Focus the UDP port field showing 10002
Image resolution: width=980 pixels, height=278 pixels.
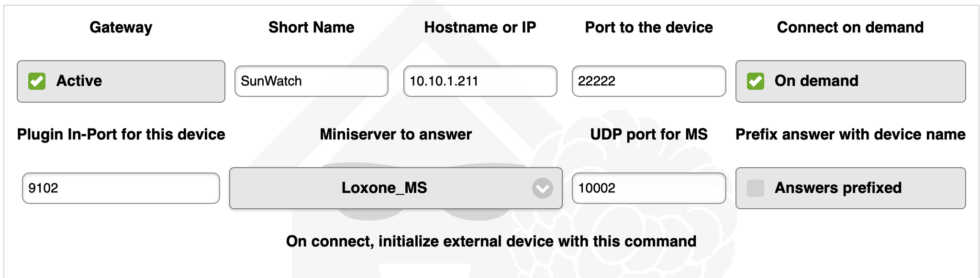[x=648, y=188]
